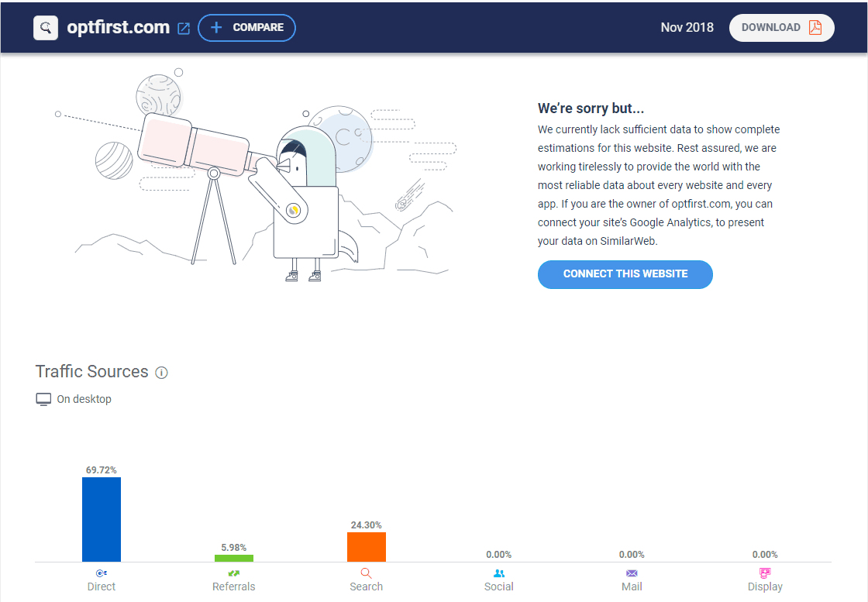Open the Nov 2018 date selector
Image resolution: width=868 pixels, height=602 pixels.
pyautogui.click(x=687, y=27)
